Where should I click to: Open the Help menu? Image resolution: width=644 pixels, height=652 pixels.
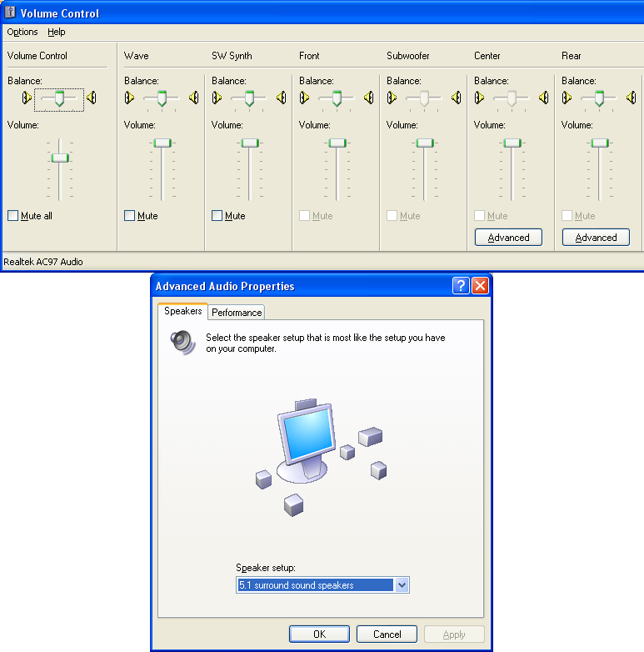point(56,32)
